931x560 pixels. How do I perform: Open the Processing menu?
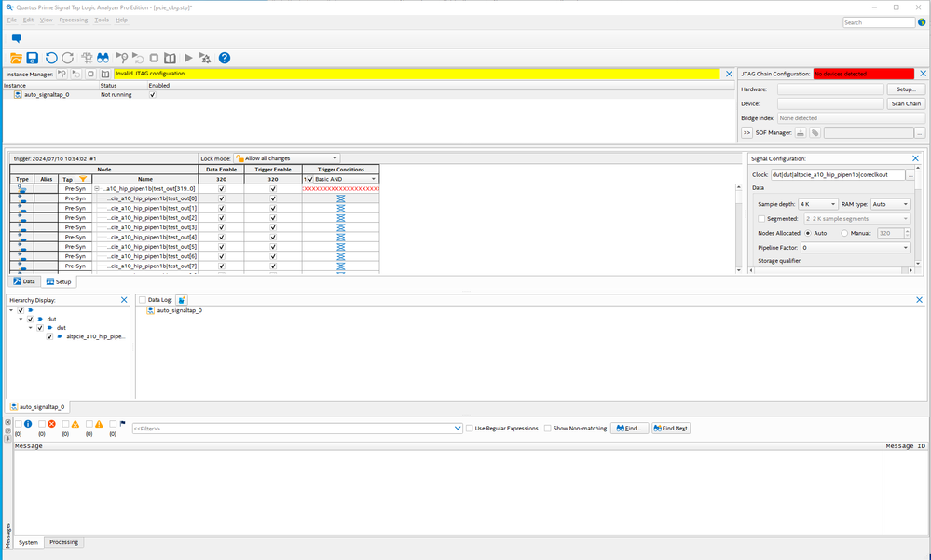74,20
